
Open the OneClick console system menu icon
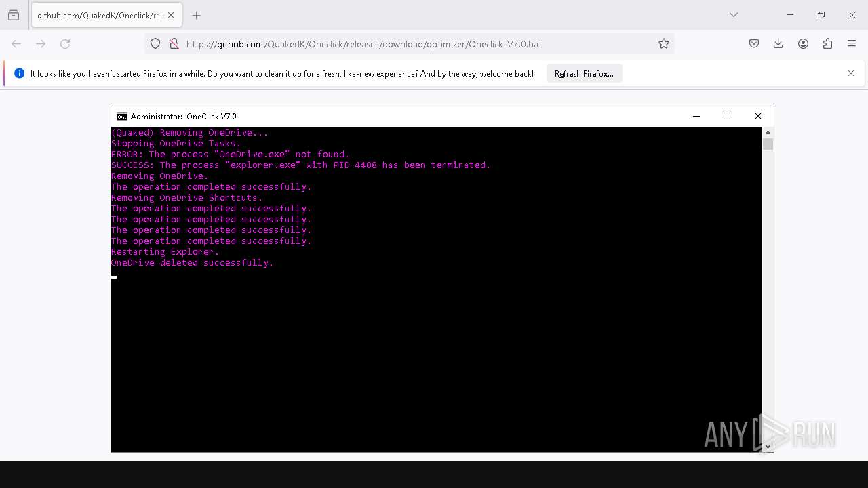[x=122, y=117]
